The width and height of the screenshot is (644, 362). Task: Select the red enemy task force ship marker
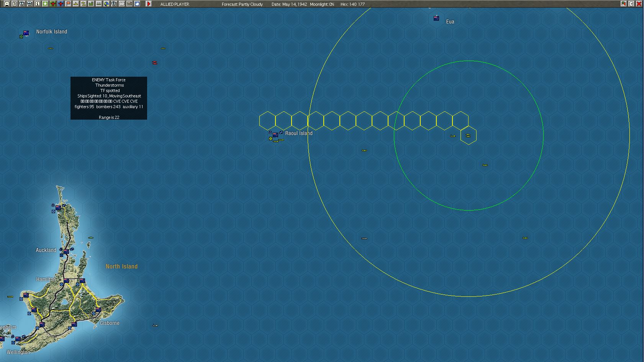click(154, 63)
